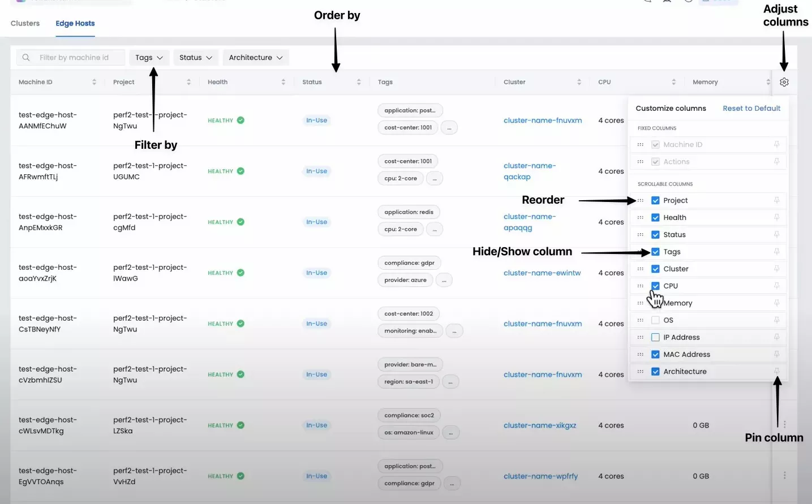Sort by Project column arrows
The image size is (812, 504).
click(x=188, y=82)
